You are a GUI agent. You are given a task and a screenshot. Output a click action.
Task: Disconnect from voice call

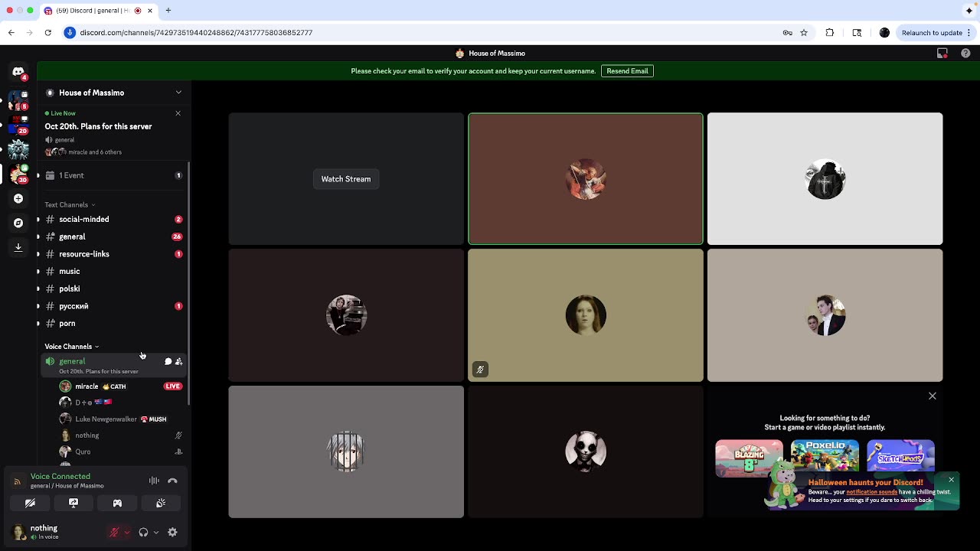[x=172, y=481]
